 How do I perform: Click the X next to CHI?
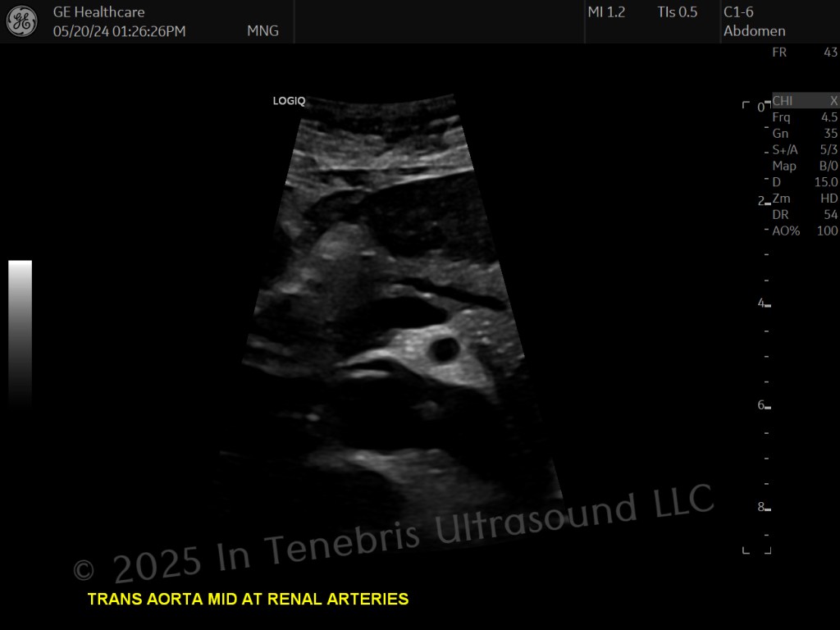(x=833, y=101)
